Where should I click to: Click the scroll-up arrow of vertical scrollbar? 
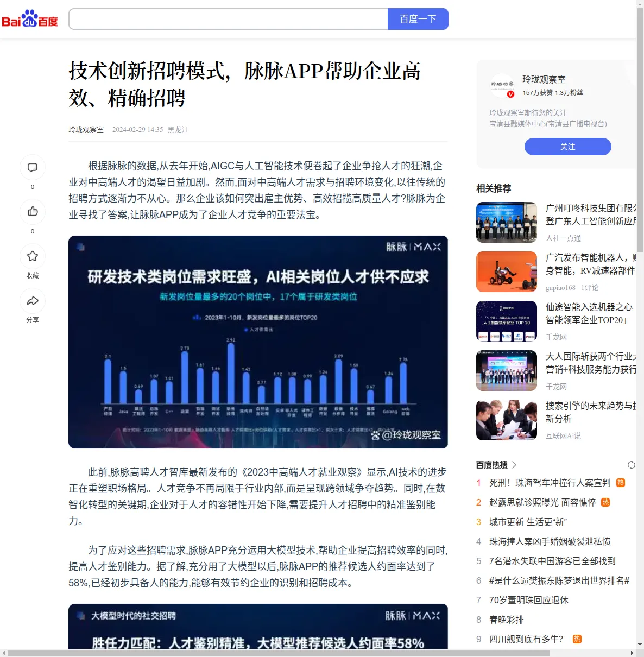coord(640,3)
